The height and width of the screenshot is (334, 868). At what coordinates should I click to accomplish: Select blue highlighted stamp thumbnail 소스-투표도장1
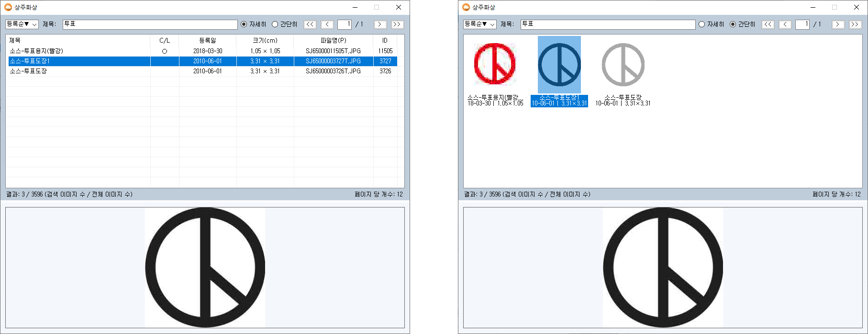559,65
